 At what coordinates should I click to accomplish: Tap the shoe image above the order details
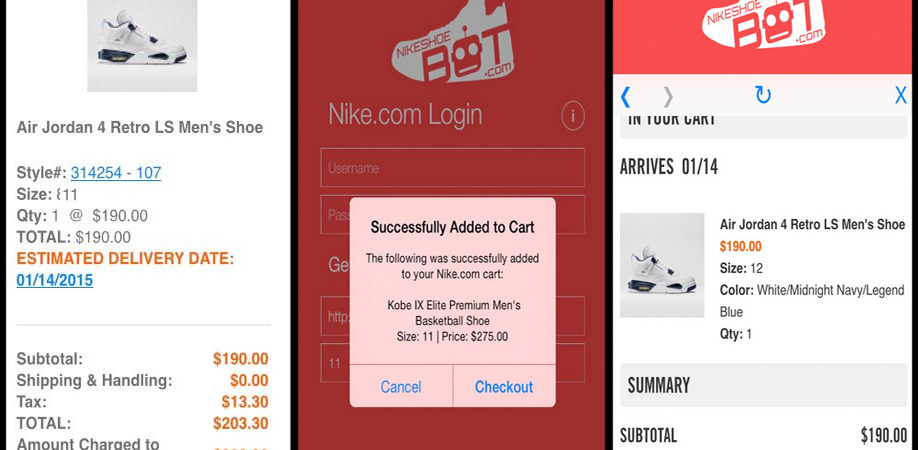point(142,46)
